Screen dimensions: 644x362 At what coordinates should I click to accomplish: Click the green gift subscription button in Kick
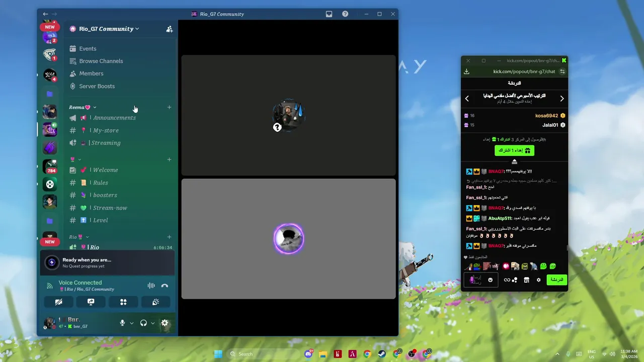[x=514, y=150]
